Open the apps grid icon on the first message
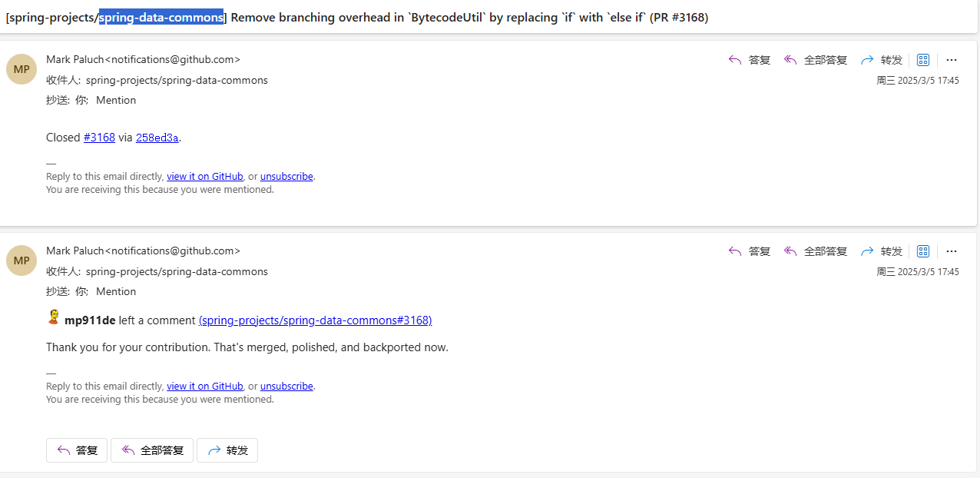Image resolution: width=980 pixels, height=478 pixels. [923, 60]
